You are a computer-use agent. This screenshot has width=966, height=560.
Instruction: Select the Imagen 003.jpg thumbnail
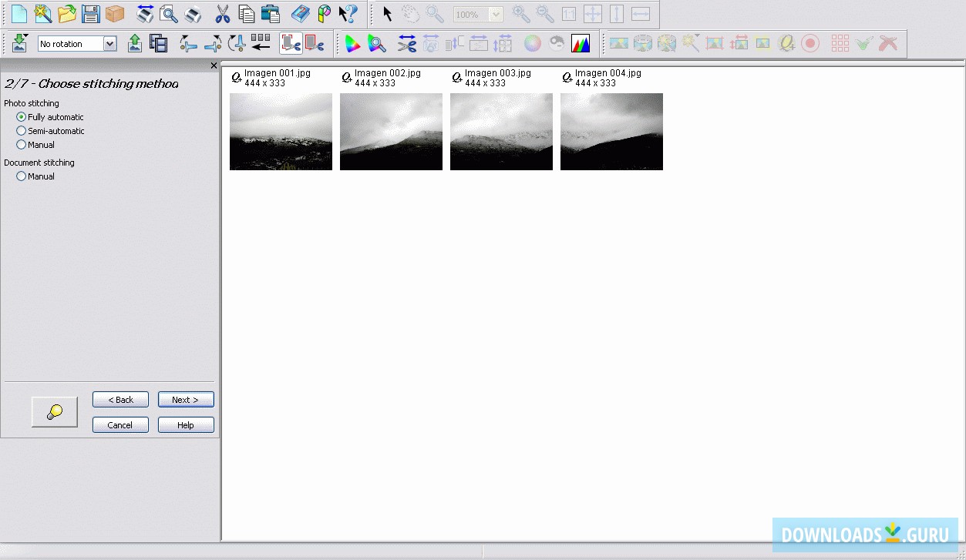pos(501,131)
